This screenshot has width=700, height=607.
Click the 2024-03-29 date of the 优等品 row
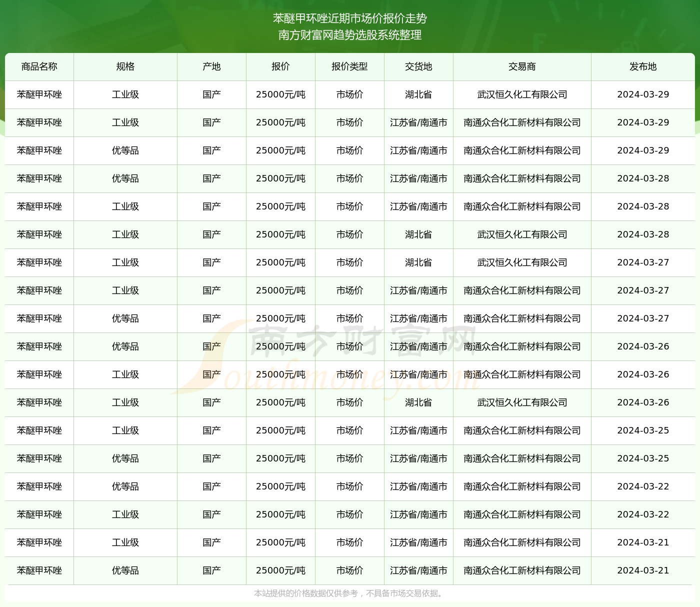[x=643, y=150]
